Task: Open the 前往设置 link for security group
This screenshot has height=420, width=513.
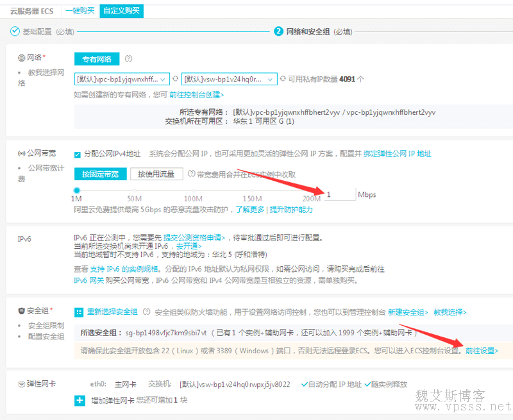Action: pyautogui.click(x=482, y=351)
